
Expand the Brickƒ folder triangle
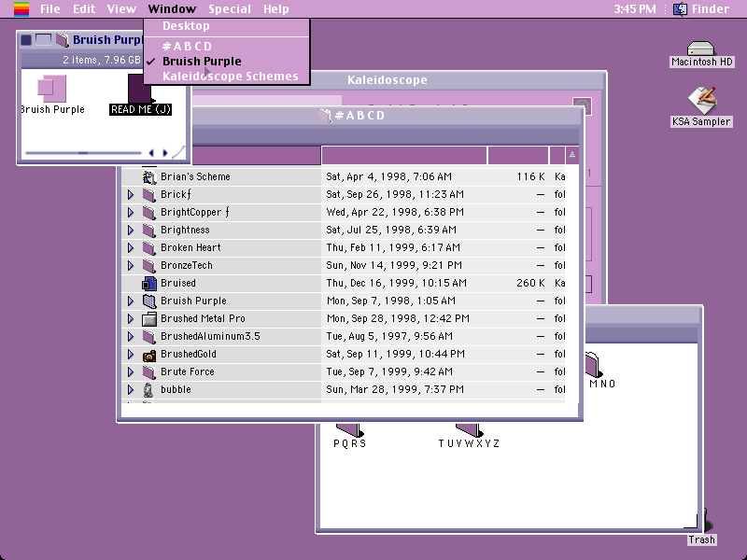click(x=131, y=195)
